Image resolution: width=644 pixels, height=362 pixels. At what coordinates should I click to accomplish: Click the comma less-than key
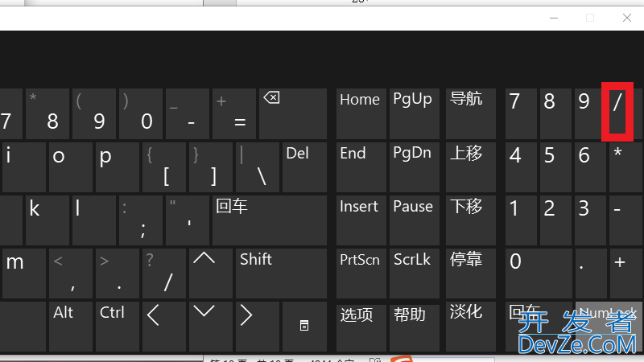click(x=71, y=273)
